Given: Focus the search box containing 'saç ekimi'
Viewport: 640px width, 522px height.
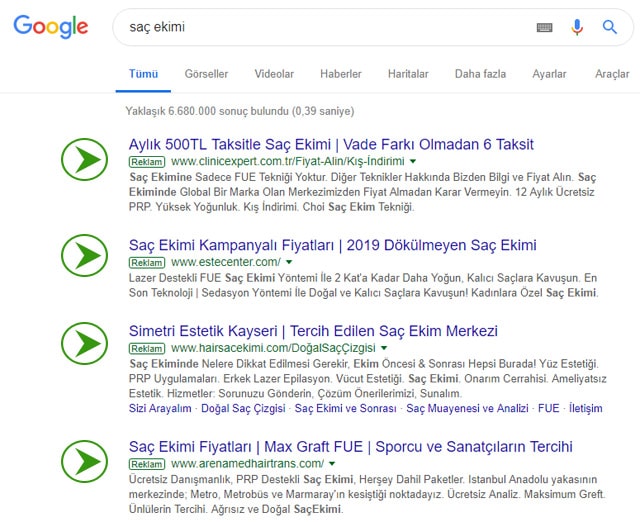Looking at the screenshot, I should (x=372, y=27).
